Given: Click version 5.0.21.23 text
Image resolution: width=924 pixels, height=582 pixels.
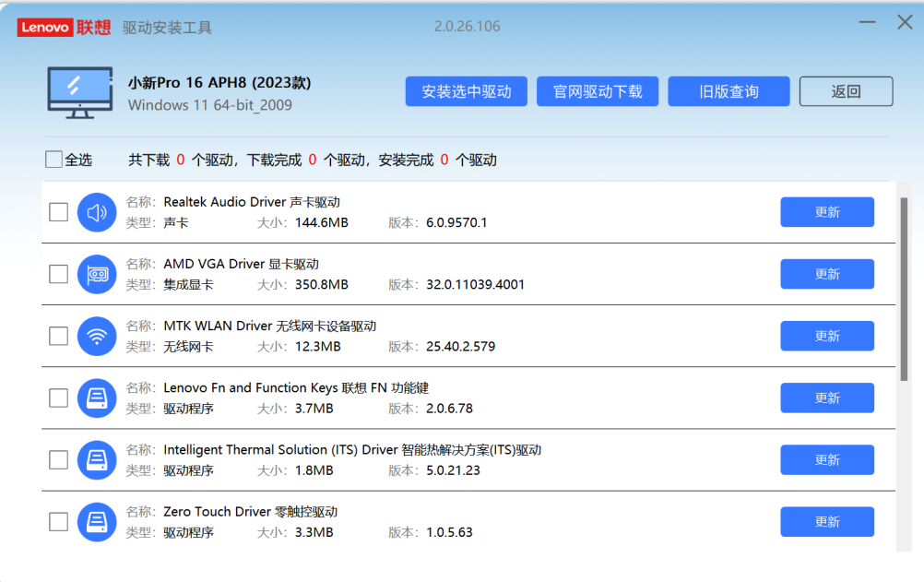Looking at the screenshot, I should [453, 470].
